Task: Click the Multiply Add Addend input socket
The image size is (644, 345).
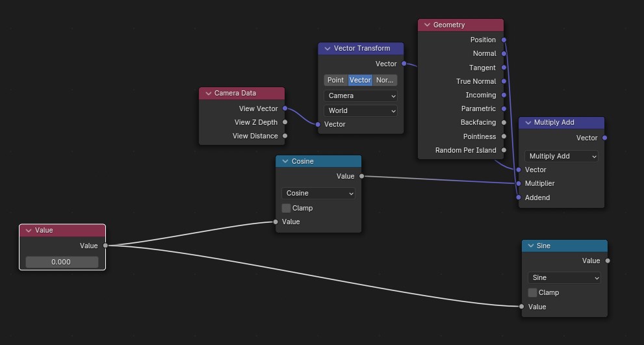Action: click(x=519, y=198)
